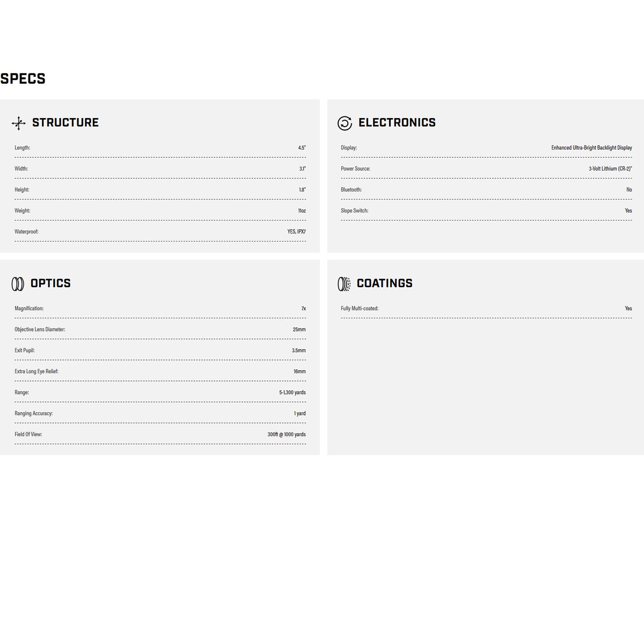644x644 pixels.
Task: Click the Optics lens icon
Action: [x=18, y=284]
